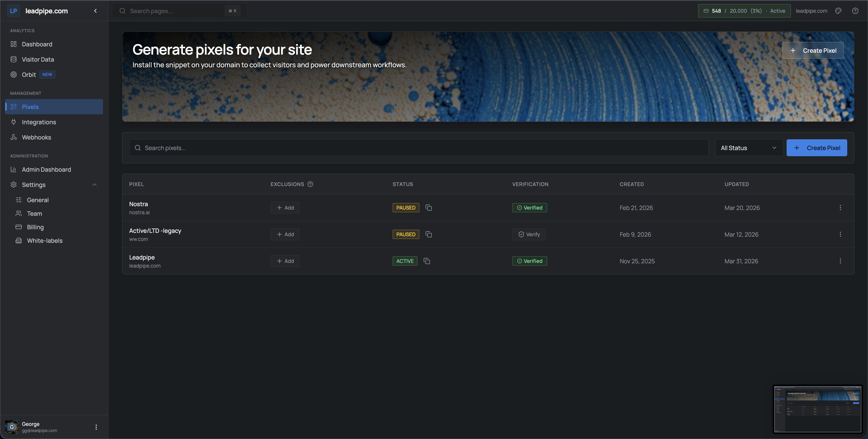Open row actions menu for Nostra
This screenshot has width=868, height=439.
click(840, 208)
